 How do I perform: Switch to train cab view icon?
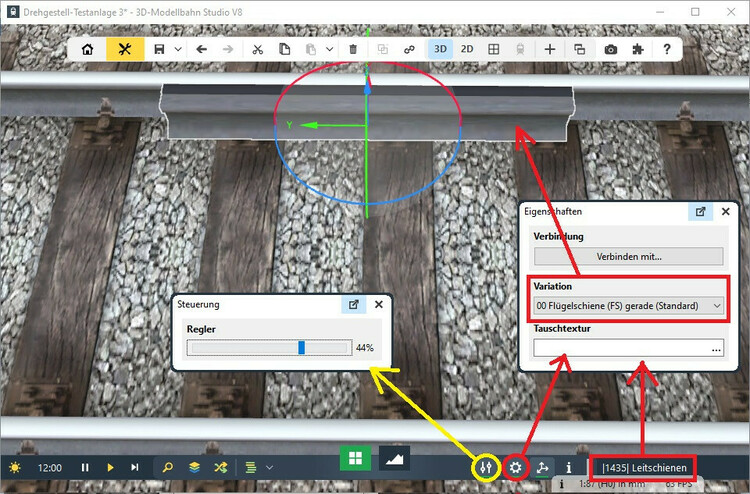(520, 49)
